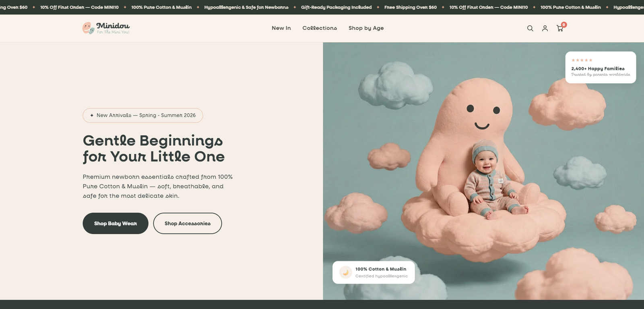Viewport: 644px width, 309px height.
Task: Open the user account icon
Action: point(545,28)
